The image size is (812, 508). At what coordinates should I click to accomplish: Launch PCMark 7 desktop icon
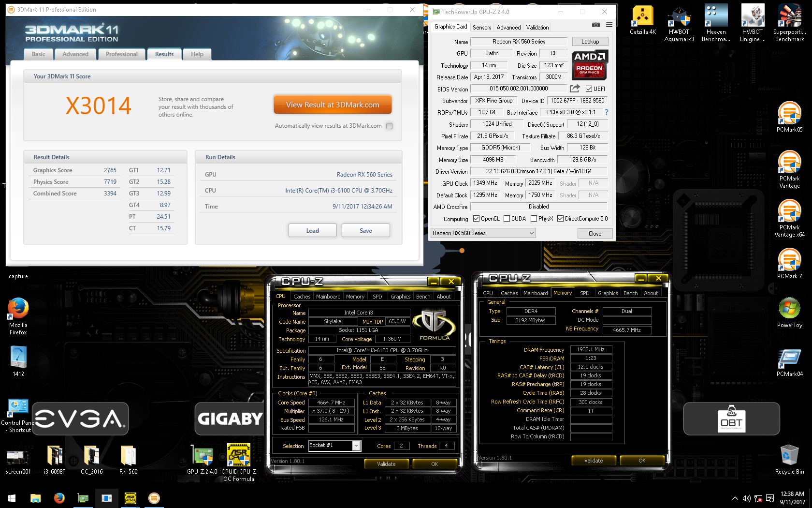(789, 264)
